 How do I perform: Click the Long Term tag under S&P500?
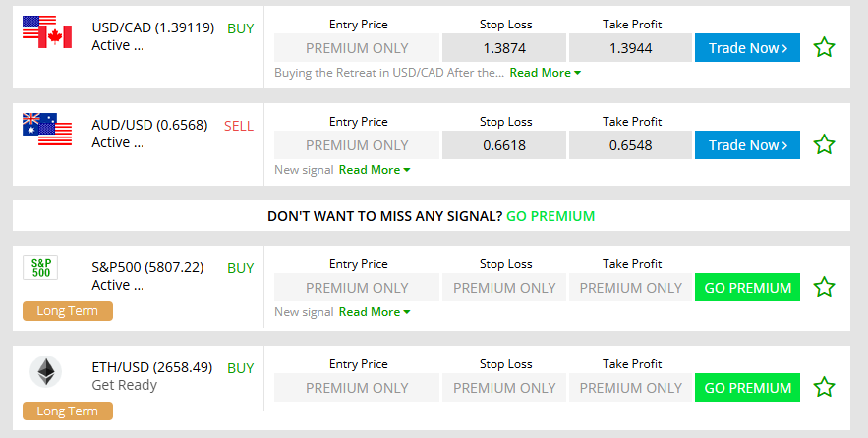pyautogui.click(x=68, y=311)
